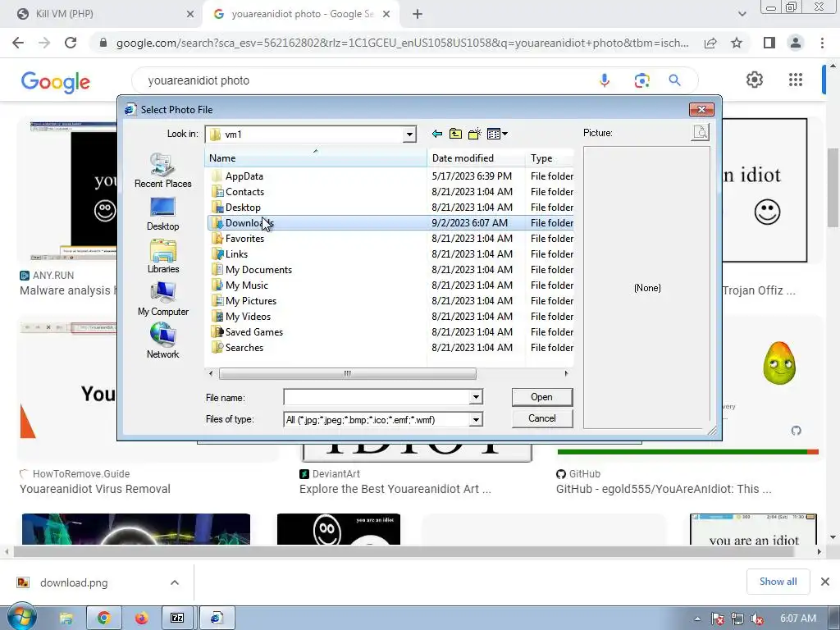Reload the Google page
The width and height of the screenshot is (840, 630).
[x=71, y=43]
